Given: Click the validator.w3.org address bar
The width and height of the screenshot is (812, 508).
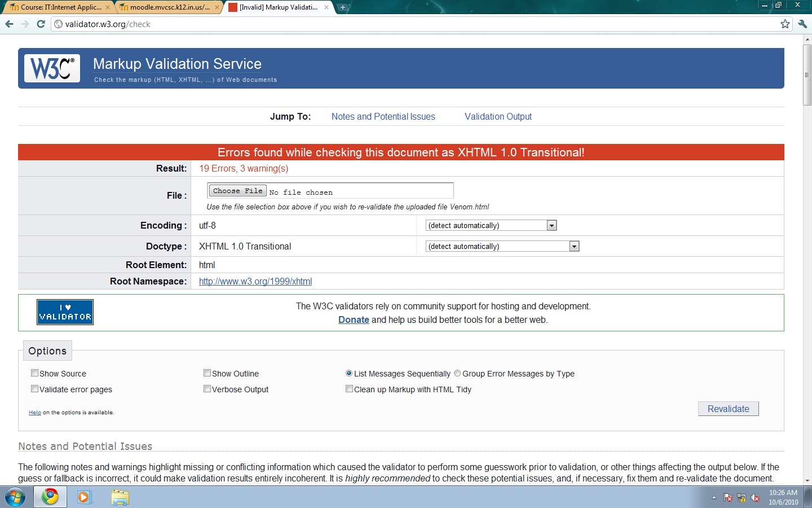Looking at the screenshot, I should coord(395,24).
